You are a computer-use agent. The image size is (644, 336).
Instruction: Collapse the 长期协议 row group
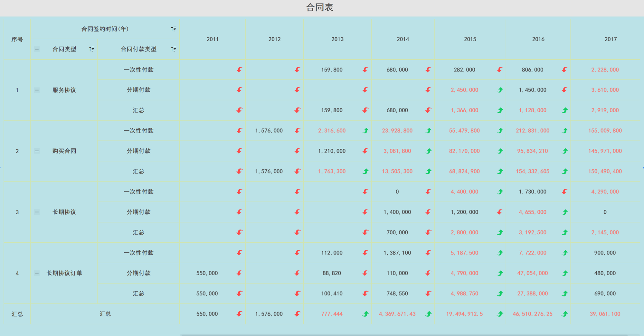click(x=37, y=212)
